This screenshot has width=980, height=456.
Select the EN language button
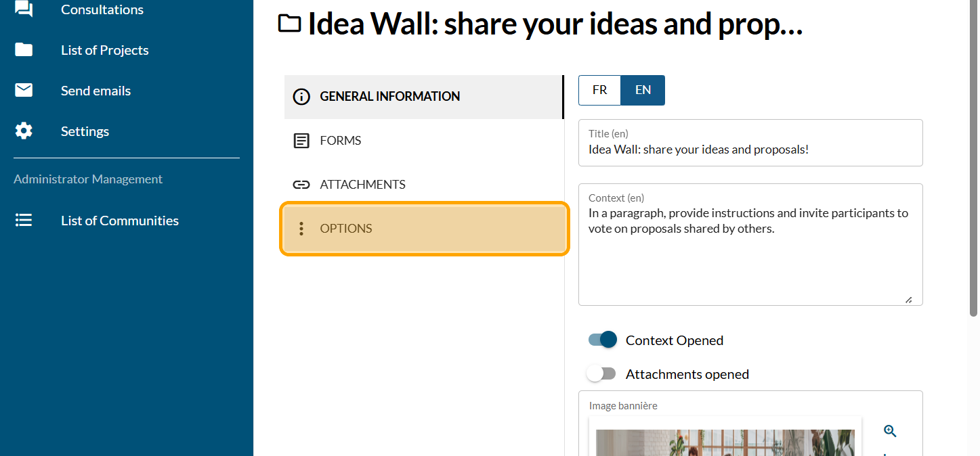pyautogui.click(x=643, y=90)
